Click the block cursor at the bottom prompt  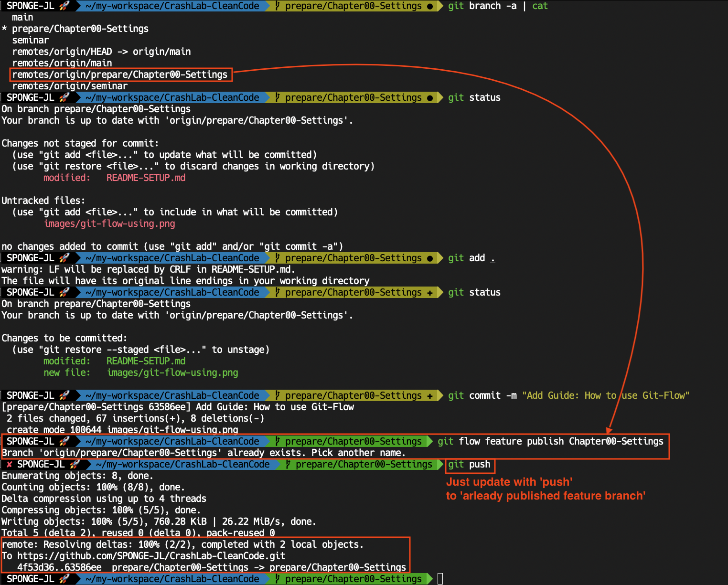tap(440, 578)
